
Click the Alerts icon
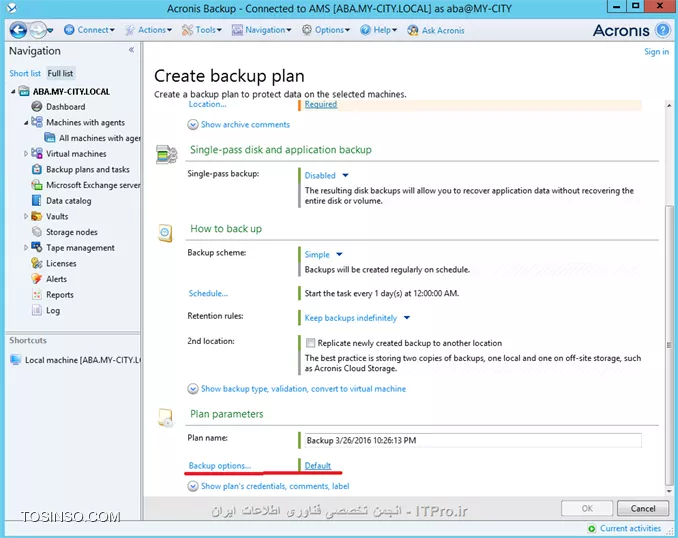37,279
